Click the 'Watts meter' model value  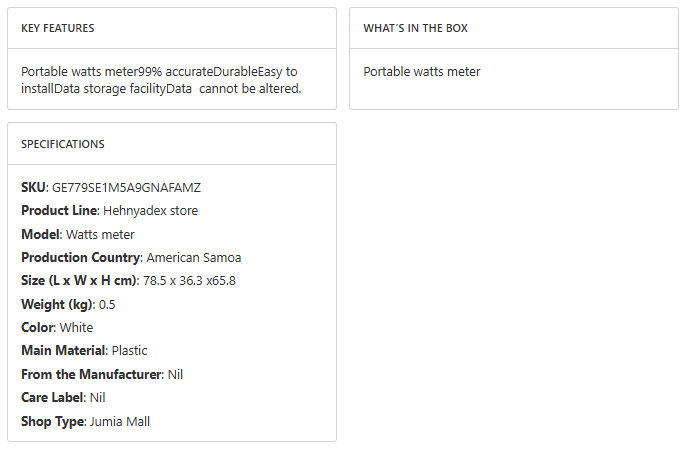pyautogui.click(x=100, y=235)
